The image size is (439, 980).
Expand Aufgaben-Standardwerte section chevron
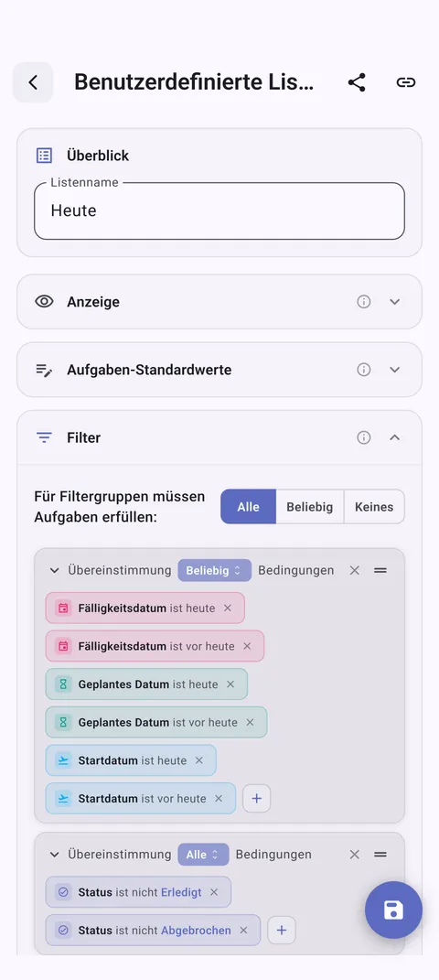click(x=395, y=370)
